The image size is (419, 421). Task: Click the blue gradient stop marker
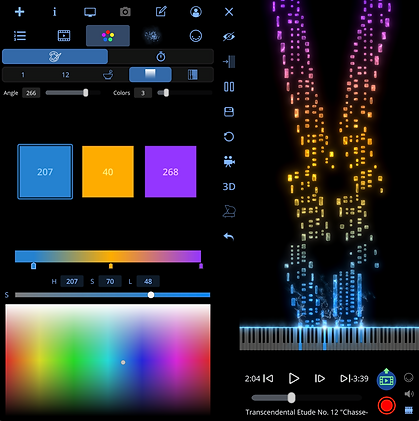[x=33, y=266]
